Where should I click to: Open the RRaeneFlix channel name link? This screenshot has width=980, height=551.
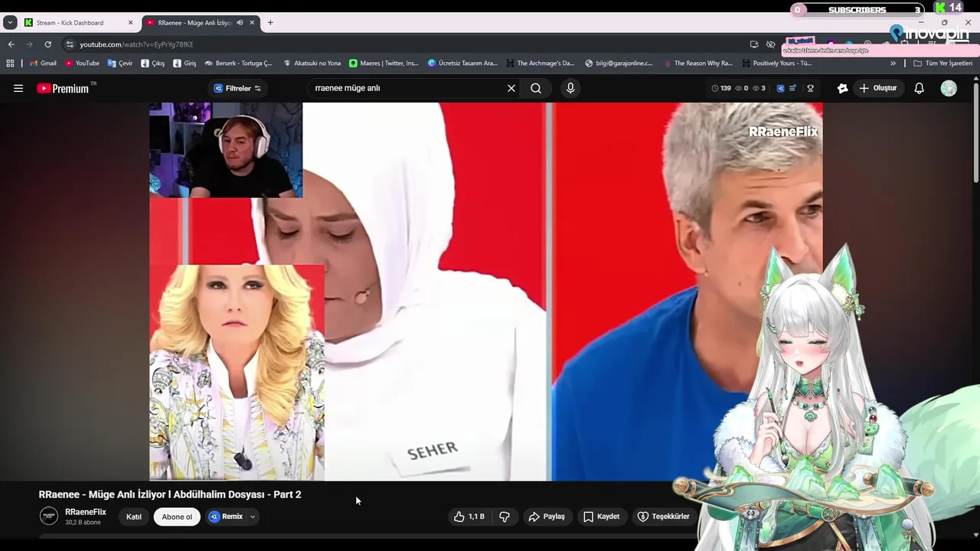86,512
